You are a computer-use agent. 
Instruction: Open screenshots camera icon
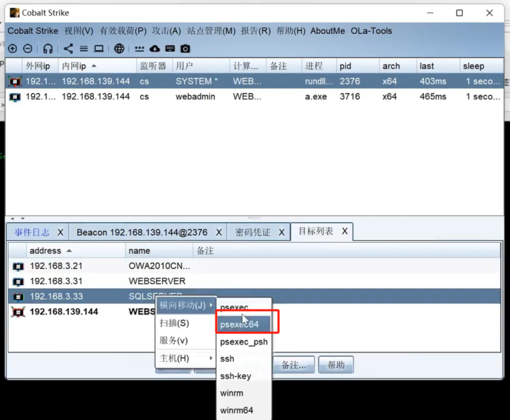pos(185,49)
